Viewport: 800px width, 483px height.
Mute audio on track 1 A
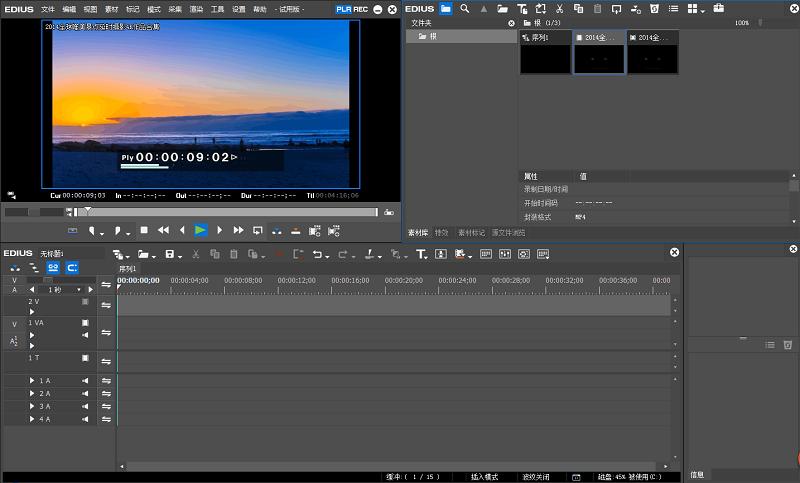coord(85,381)
